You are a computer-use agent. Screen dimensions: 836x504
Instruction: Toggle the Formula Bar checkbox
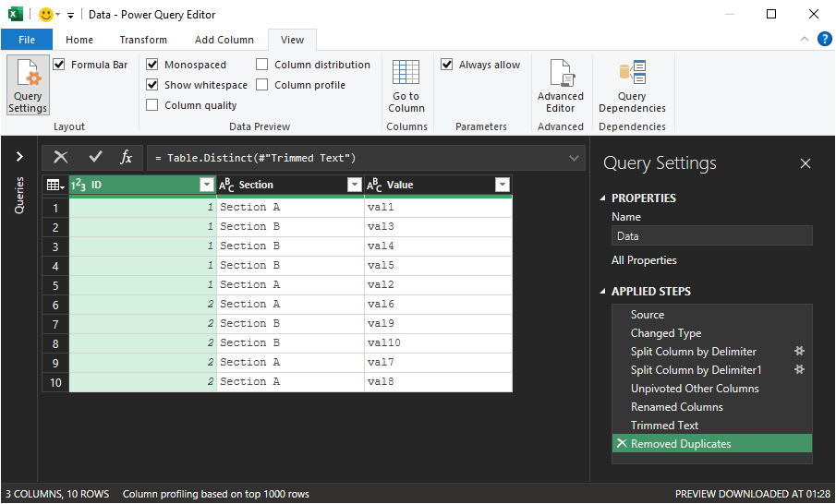[x=58, y=65]
